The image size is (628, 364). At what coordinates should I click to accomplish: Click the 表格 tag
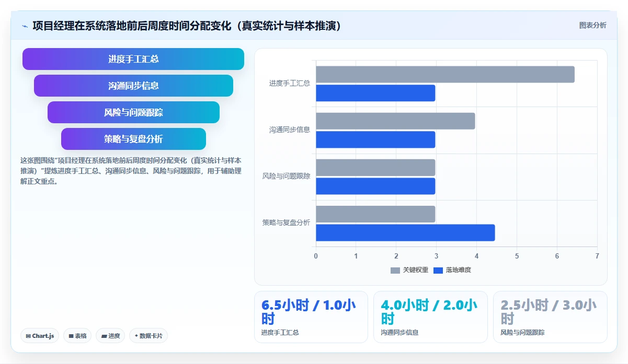[77, 336]
